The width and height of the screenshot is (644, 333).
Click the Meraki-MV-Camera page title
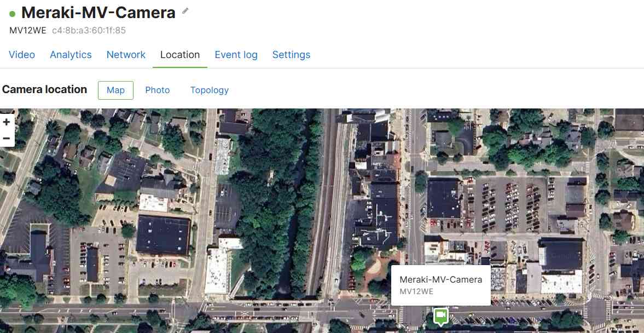coord(98,13)
